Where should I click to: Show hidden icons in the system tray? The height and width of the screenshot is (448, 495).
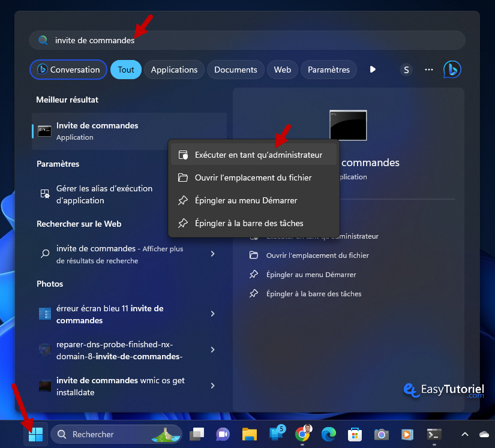pyautogui.click(x=464, y=434)
